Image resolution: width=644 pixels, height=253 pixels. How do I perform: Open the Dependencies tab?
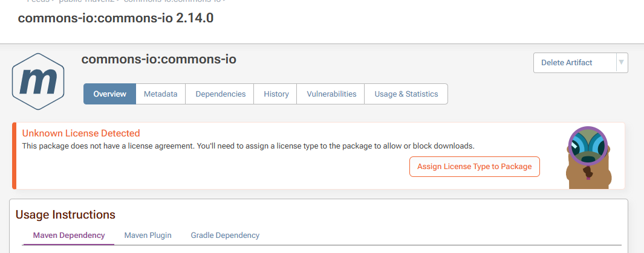[221, 94]
